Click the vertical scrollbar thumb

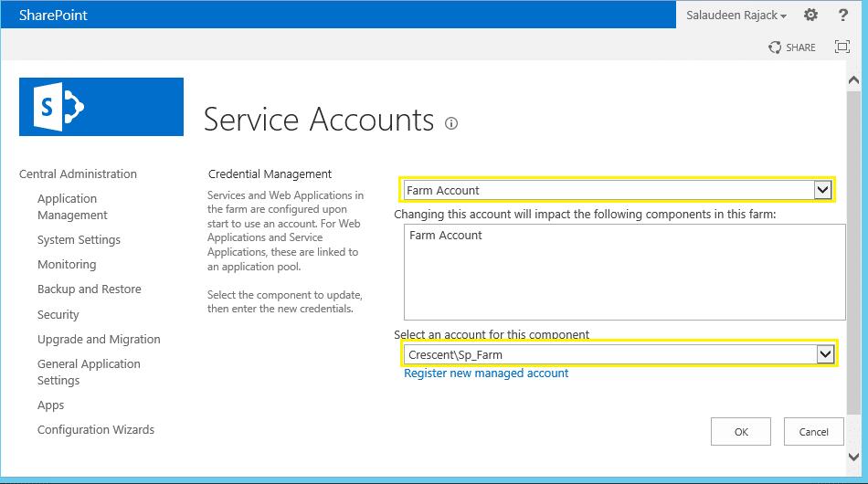pos(853,252)
